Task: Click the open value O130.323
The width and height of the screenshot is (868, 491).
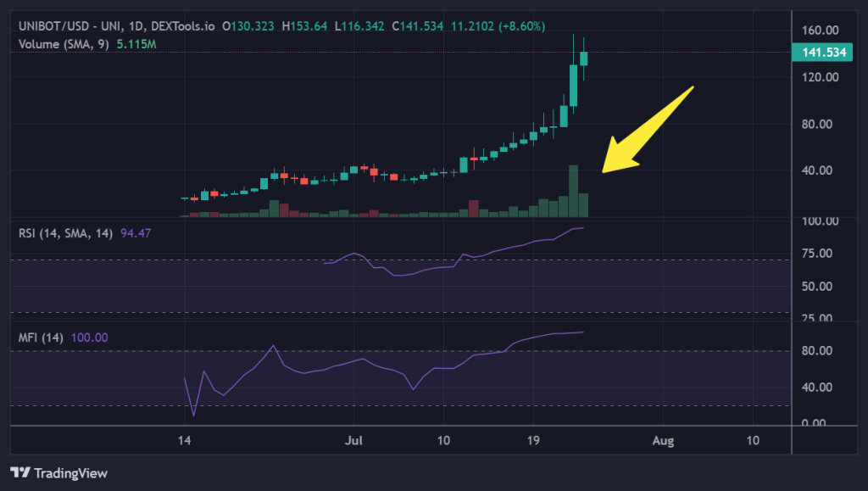Action: pos(248,26)
